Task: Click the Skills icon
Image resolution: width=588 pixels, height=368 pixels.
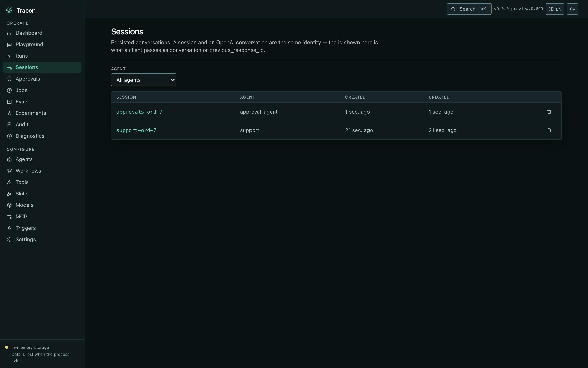Action: click(9, 194)
